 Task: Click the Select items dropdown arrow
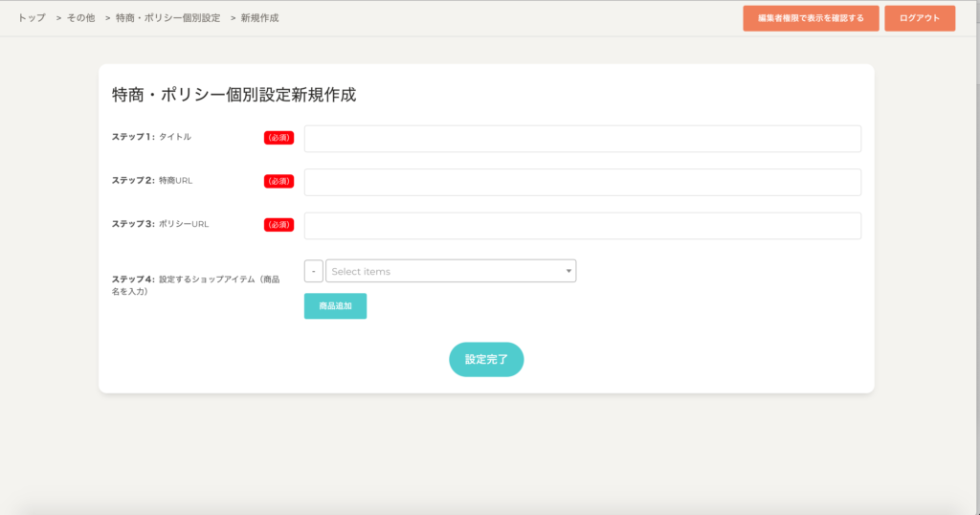click(568, 272)
